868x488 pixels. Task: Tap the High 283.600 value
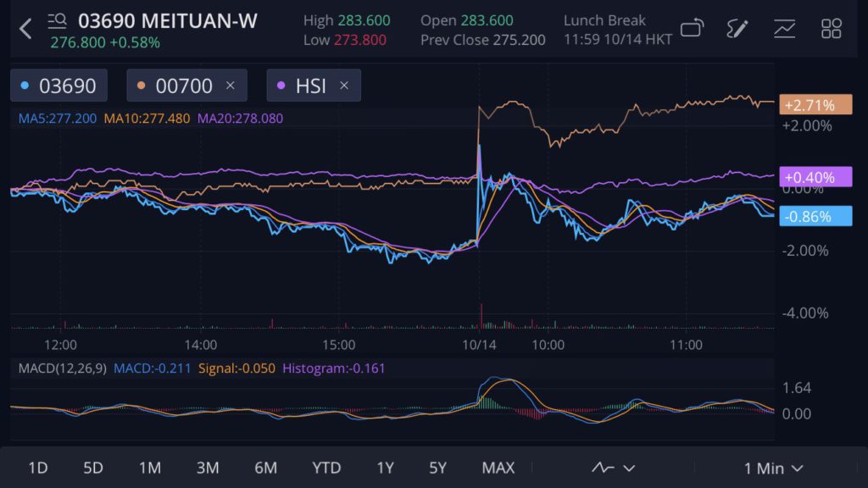pos(347,20)
